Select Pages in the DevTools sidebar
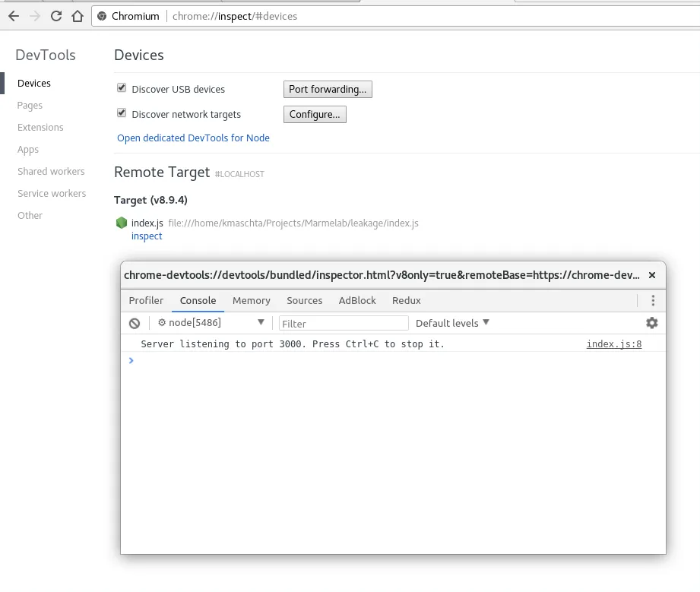The height and width of the screenshot is (592, 700). 30,105
